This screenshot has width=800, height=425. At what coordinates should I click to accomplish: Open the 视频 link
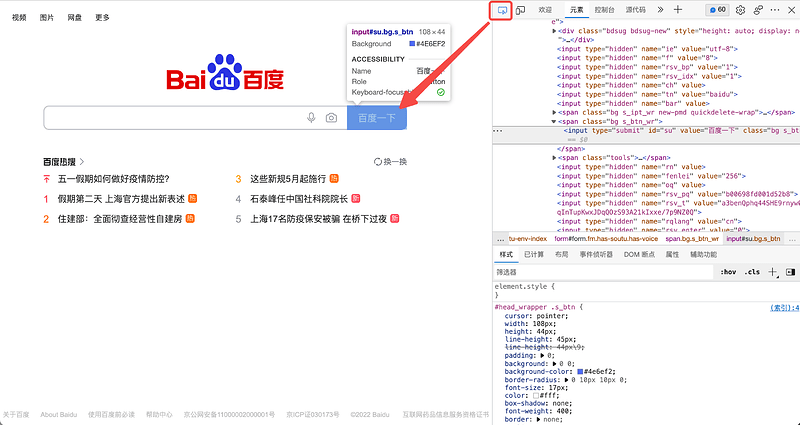coord(19,17)
